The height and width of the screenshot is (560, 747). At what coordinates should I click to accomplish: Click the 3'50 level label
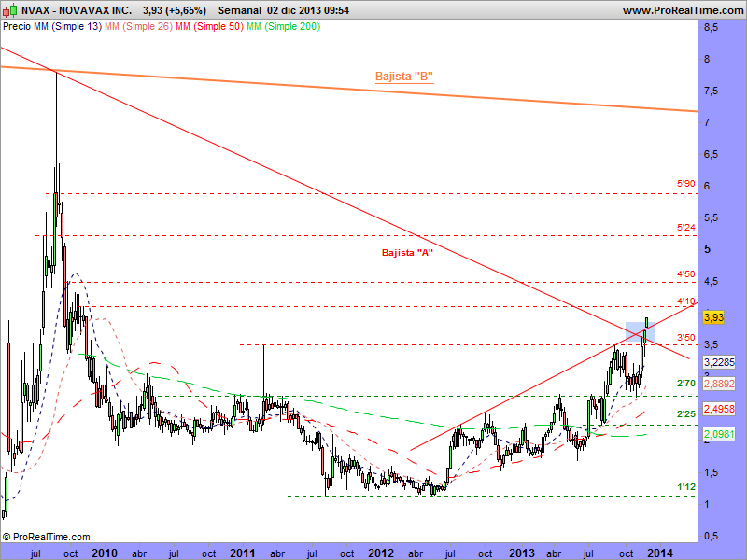click(686, 338)
